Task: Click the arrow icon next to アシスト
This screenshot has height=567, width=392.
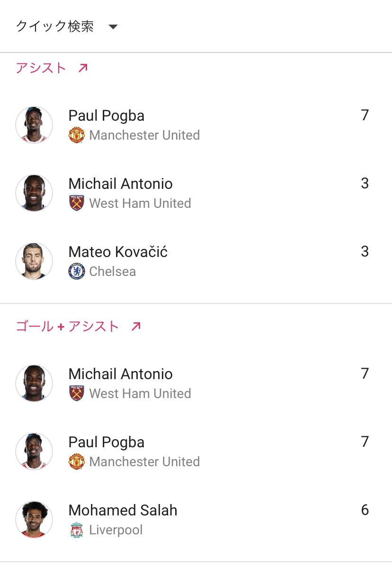Action: click(83, 68)
